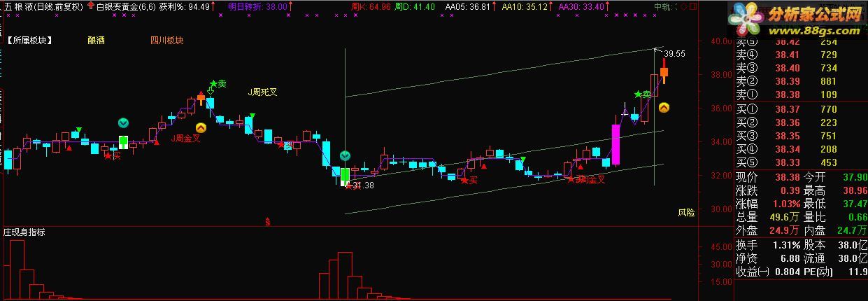This screenshot has width=868, height=301.
Task: Click the 换手 1.31% value
Action: coord(785,245)
